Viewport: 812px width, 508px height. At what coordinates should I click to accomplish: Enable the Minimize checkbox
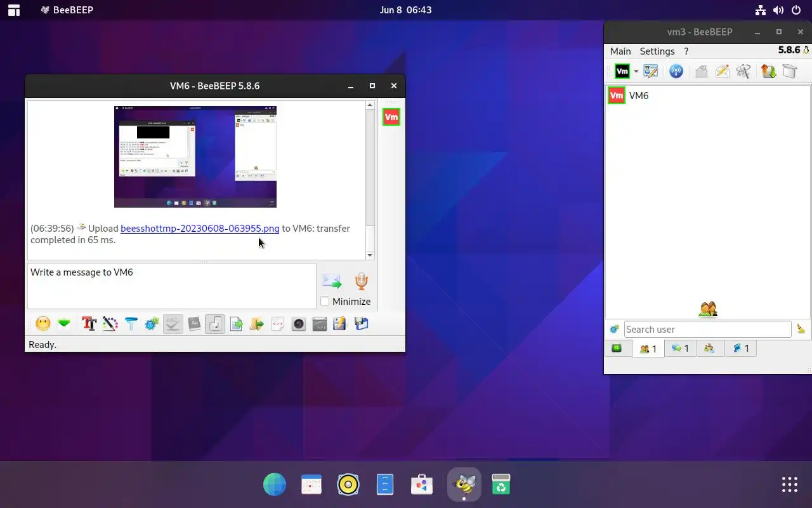325,301
